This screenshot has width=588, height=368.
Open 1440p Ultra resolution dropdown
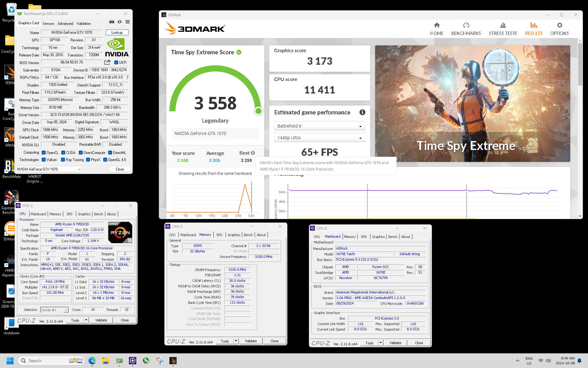coord(319,138)
